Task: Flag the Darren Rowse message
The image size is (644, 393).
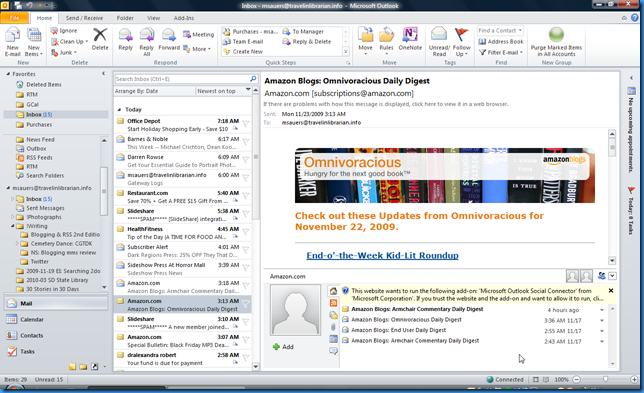Action: pos(246,160)
